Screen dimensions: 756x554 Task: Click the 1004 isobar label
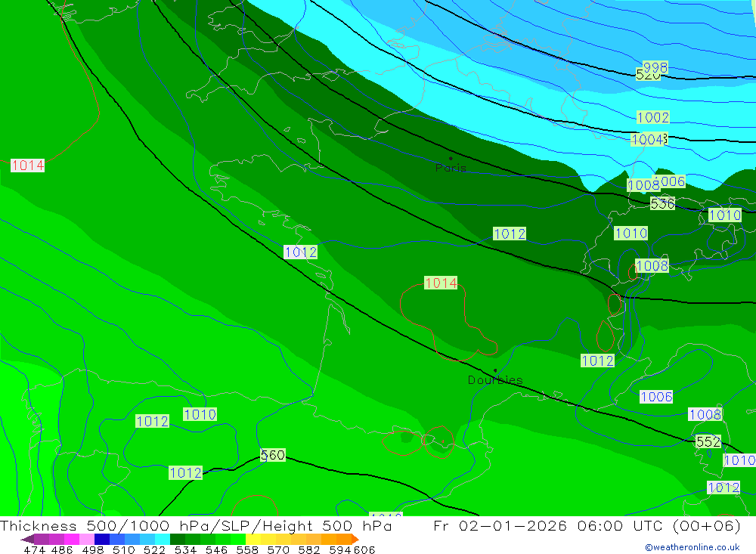(649, 140)
